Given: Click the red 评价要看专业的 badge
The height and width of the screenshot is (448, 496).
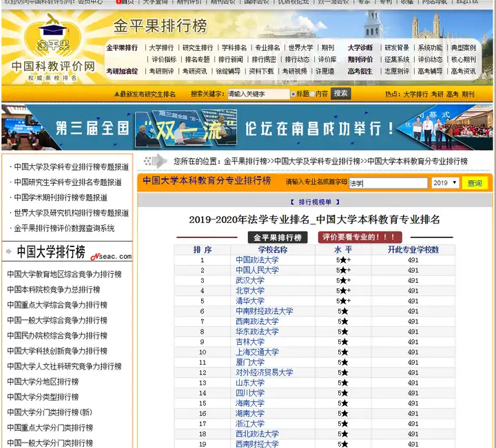Looking at the screenshot, I should [360, 237].
